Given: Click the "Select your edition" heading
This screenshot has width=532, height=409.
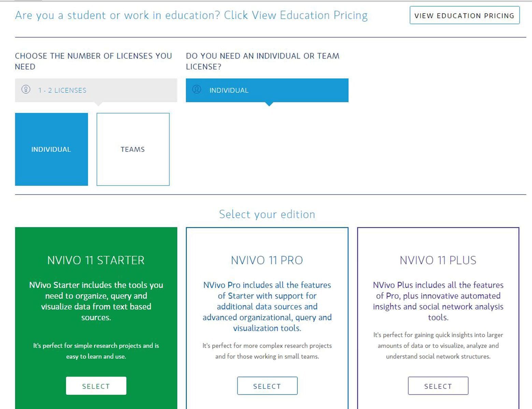Looking at the screenshot, I should 267,214.
